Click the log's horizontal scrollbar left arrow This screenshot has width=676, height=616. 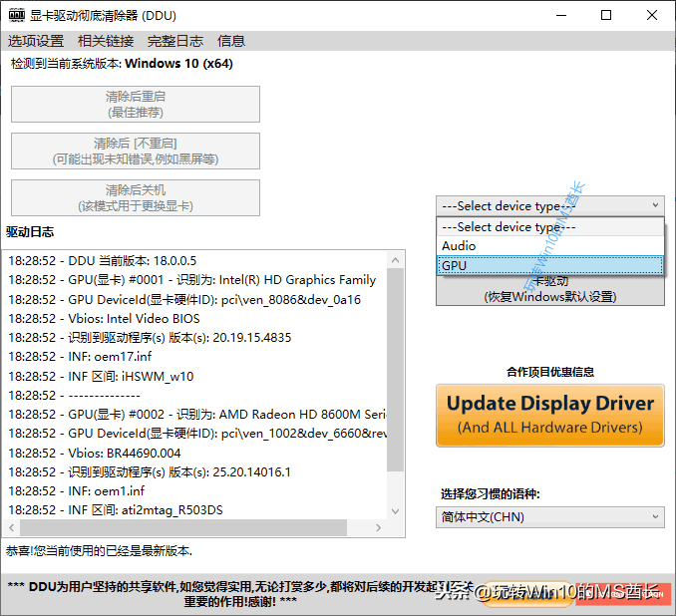pos(12,527)
